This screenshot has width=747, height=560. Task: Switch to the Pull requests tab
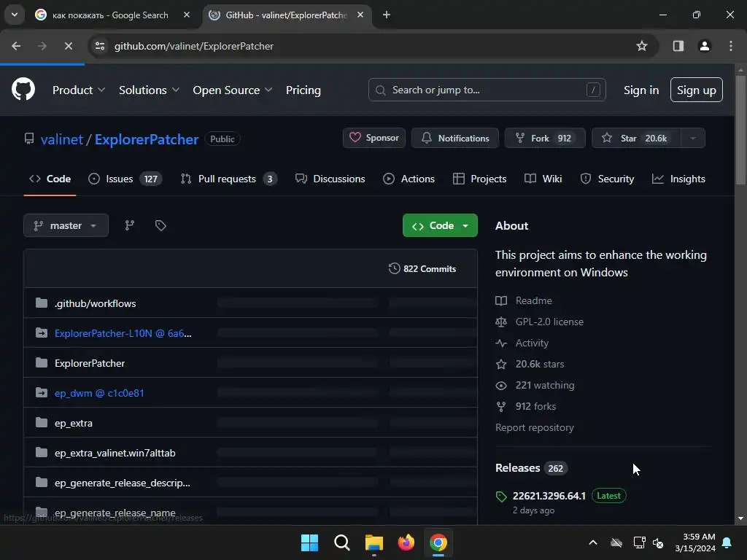(x=228, y=179)
